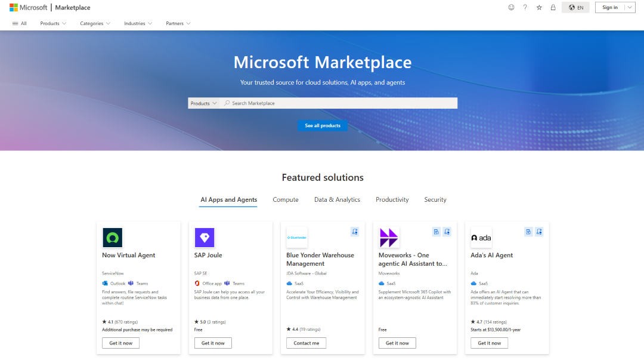Expand the Categories navigation dropdown
Image resolution: width=644 pixels, height=363 pixels.
click(94, 23)
